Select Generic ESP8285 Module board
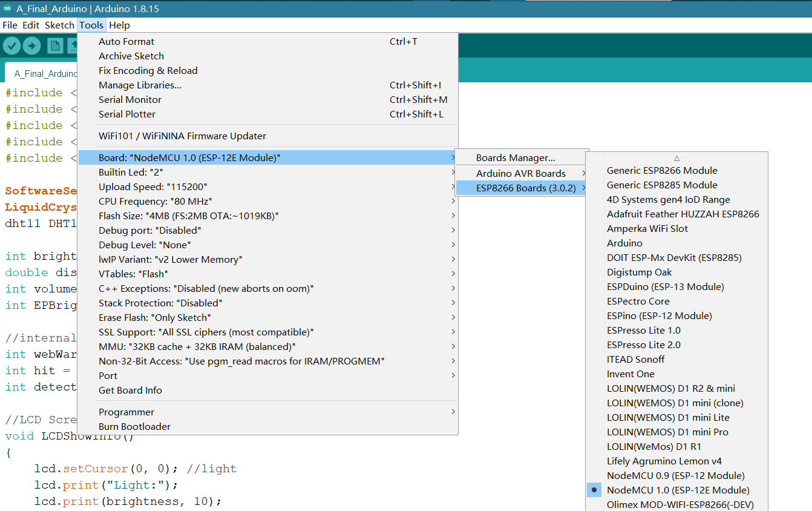The height and width of the screenshot is (511, 812). [x=677, y=185]
